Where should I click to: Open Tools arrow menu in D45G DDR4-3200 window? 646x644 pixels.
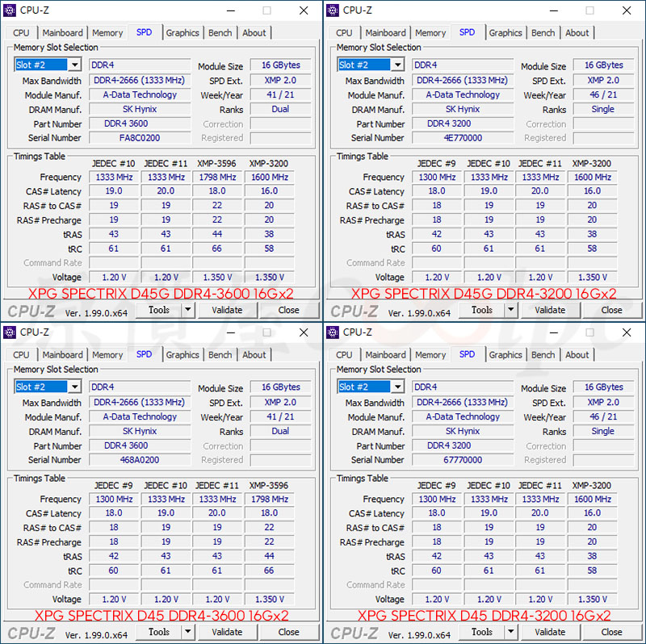(511, 310)
